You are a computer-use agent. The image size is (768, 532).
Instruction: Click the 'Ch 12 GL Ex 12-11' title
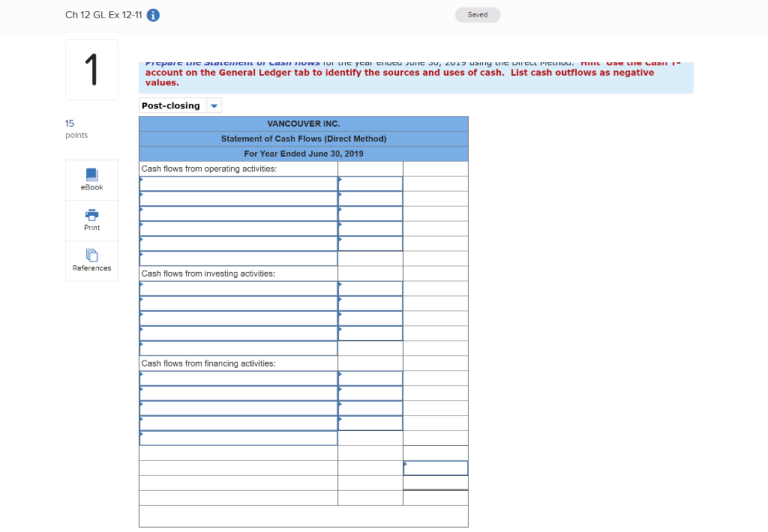point(103,15)
